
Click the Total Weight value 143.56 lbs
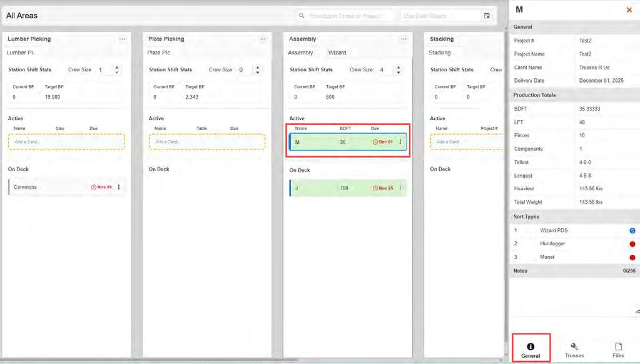(x=590, y=202)
